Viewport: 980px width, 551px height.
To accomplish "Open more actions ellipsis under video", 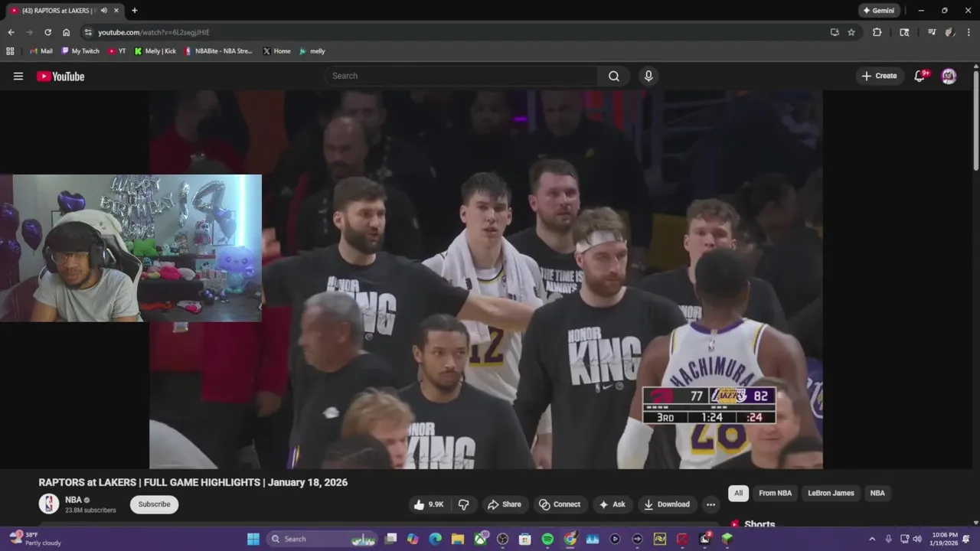I will click(710, 504).
